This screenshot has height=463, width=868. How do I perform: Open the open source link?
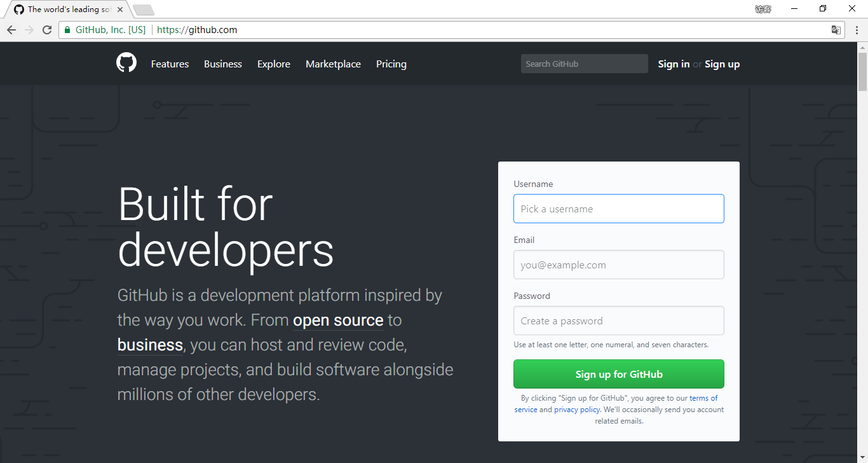338,320
